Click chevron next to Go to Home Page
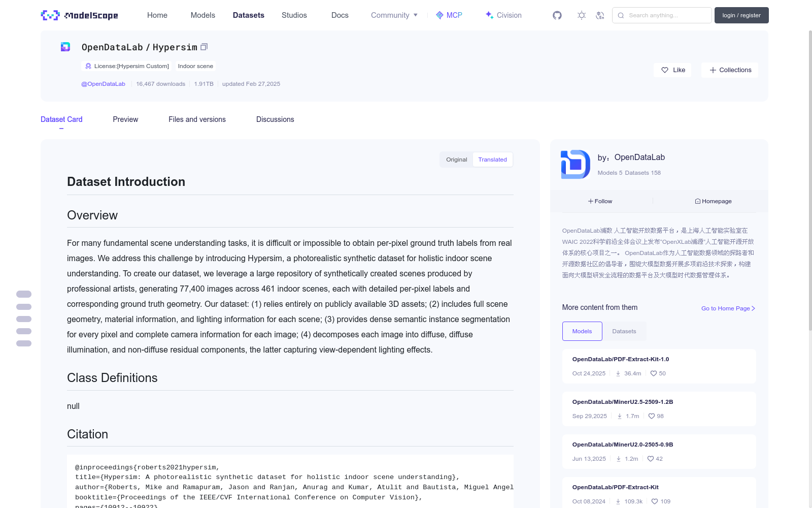The width and height of the screenshot is (812, 508). 754,308
